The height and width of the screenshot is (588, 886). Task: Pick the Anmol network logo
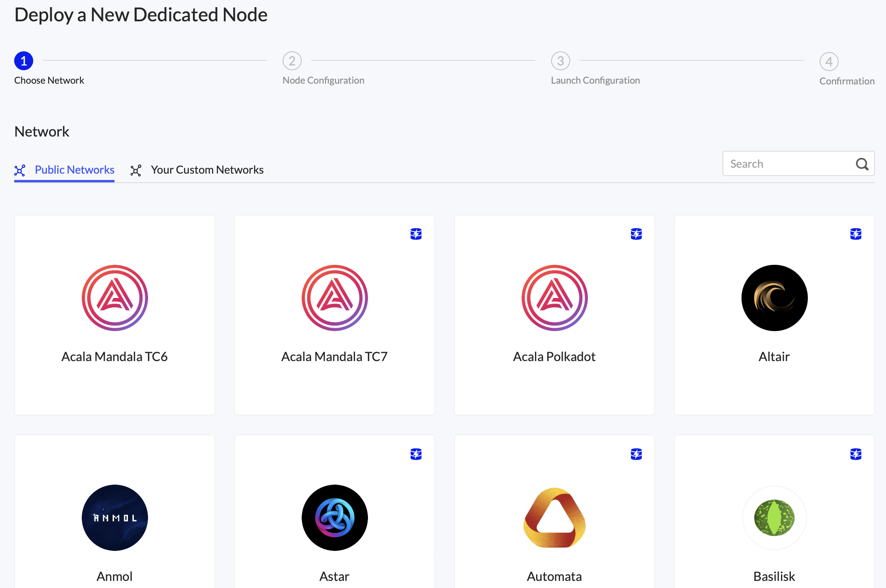click(115, 517)
